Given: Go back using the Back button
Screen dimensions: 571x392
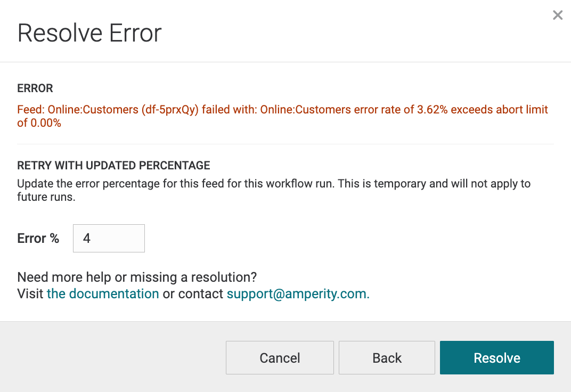Looking at the screenshot, I should pyautogui.click(x=387, y=358).
